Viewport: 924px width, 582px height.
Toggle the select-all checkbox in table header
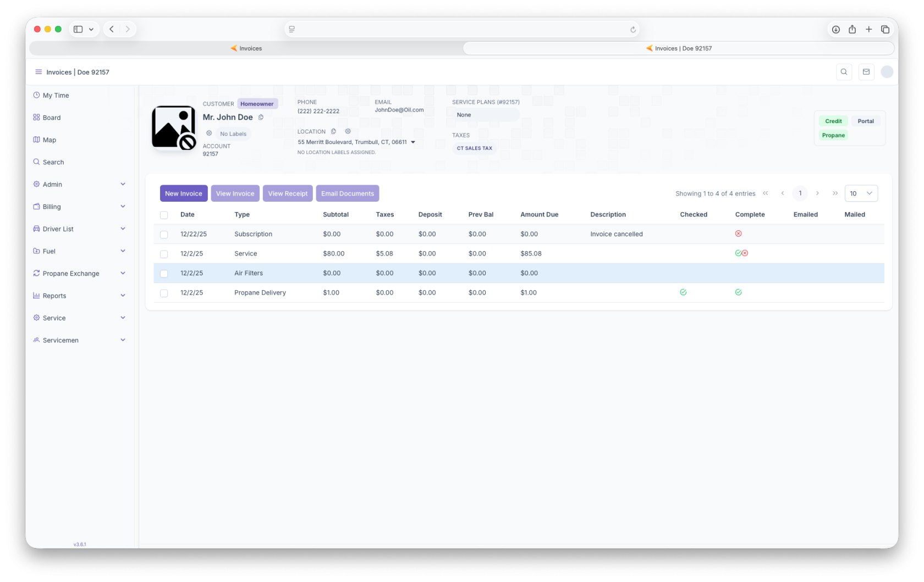pos(164,215)
